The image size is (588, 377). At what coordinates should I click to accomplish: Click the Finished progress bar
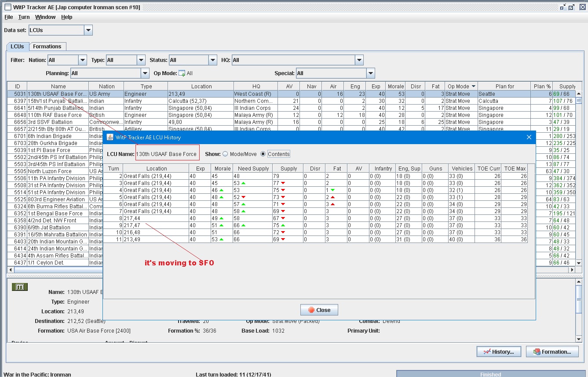coord(490,374)
